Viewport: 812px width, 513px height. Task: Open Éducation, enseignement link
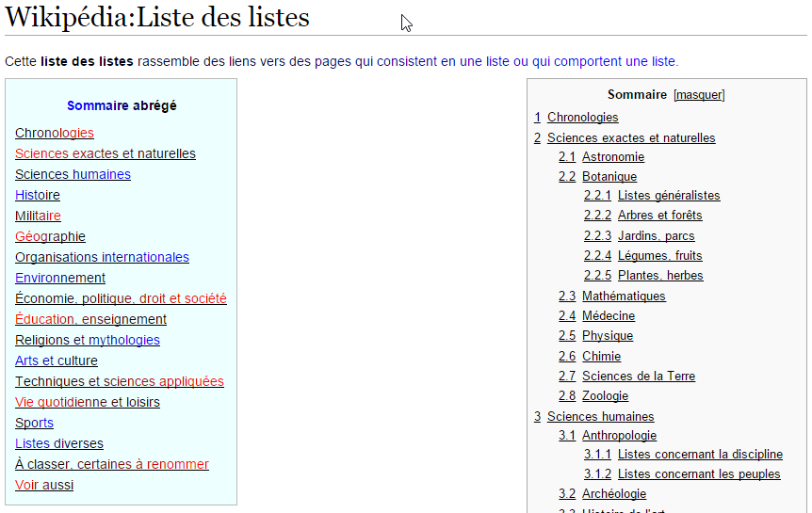pos(90,319)
